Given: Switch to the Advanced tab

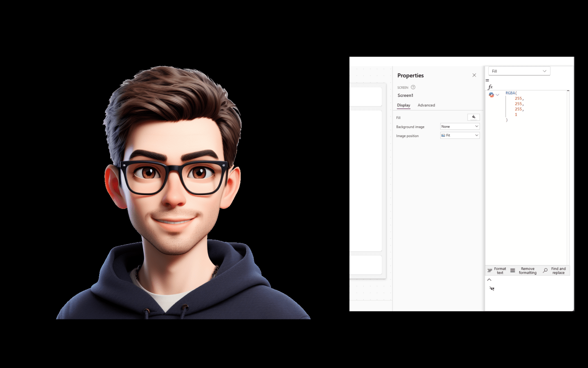Looking at the screenshot, I should pyautogui.click(x=426, y=105).
